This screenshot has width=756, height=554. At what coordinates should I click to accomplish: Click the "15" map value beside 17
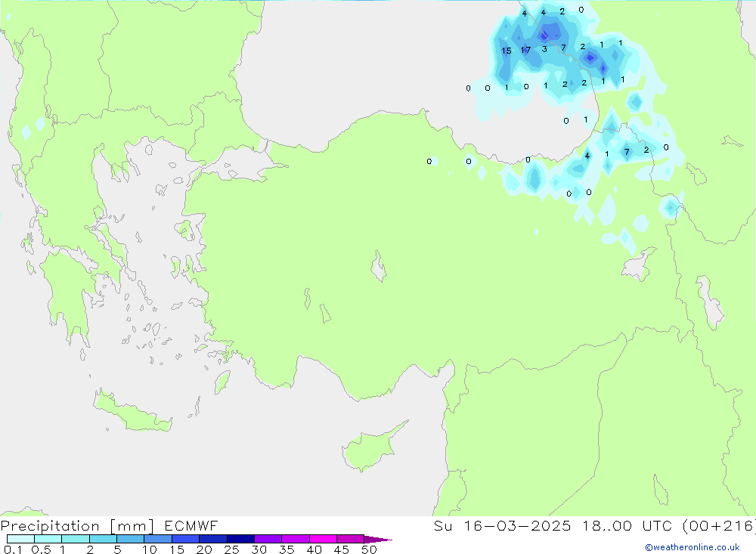(x=507, y=51)
